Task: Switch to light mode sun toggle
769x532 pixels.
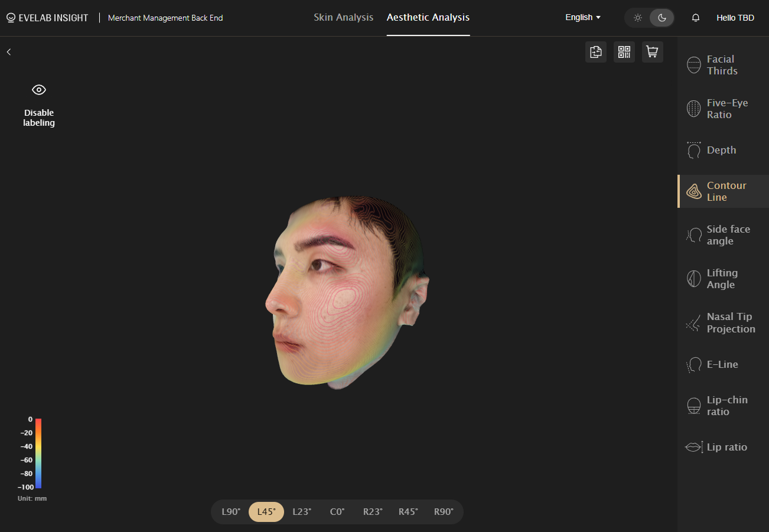Action: [638, 18]
